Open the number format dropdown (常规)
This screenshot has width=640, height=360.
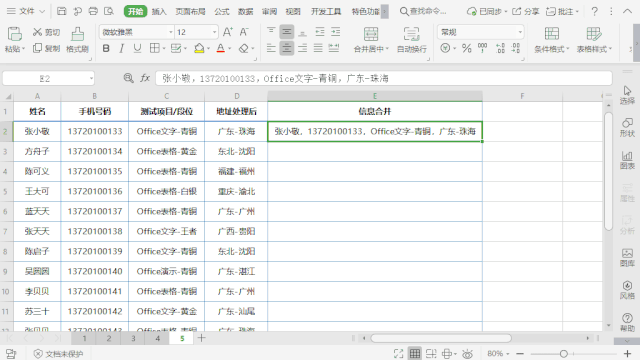[x=520, y=32]
